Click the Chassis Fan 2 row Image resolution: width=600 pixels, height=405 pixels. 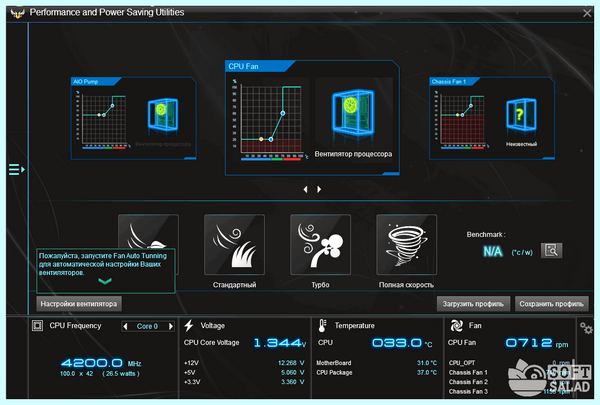pyautogui.click(x=509, y=382)
